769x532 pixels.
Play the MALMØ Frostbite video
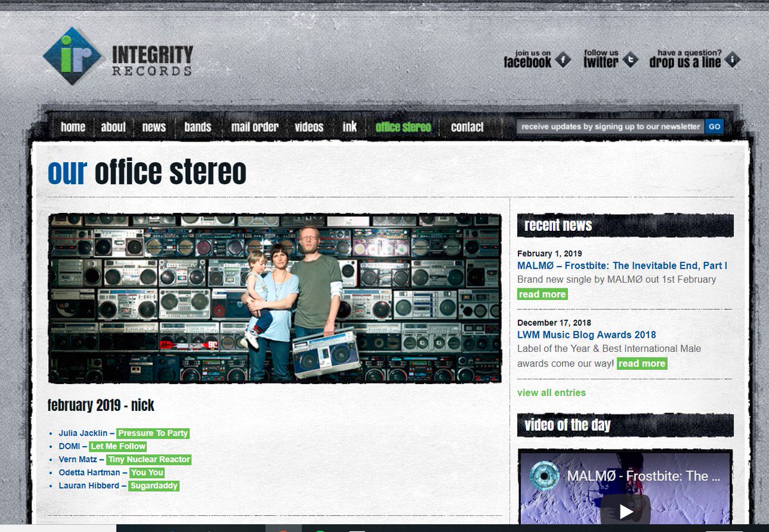[x=625, y=511]
